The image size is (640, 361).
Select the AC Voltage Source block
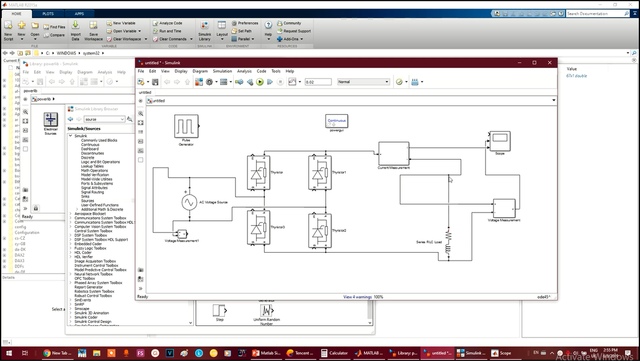click(189, 202)
